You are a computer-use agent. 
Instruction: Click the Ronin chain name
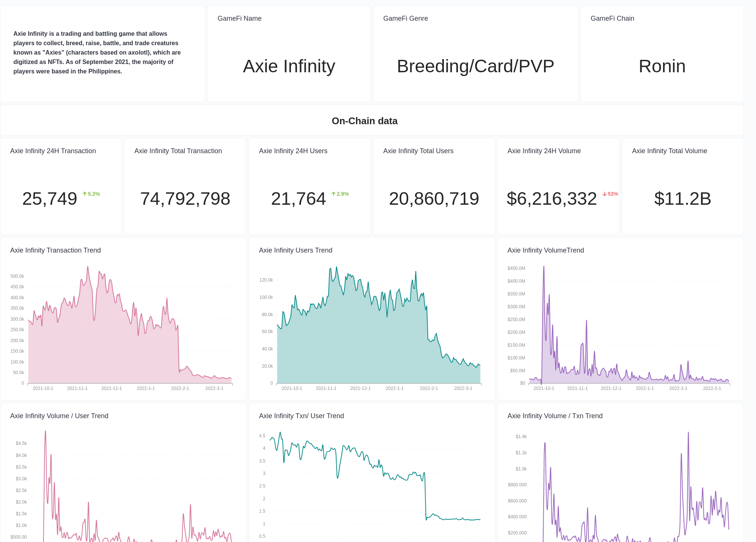[x=662, y=66]
